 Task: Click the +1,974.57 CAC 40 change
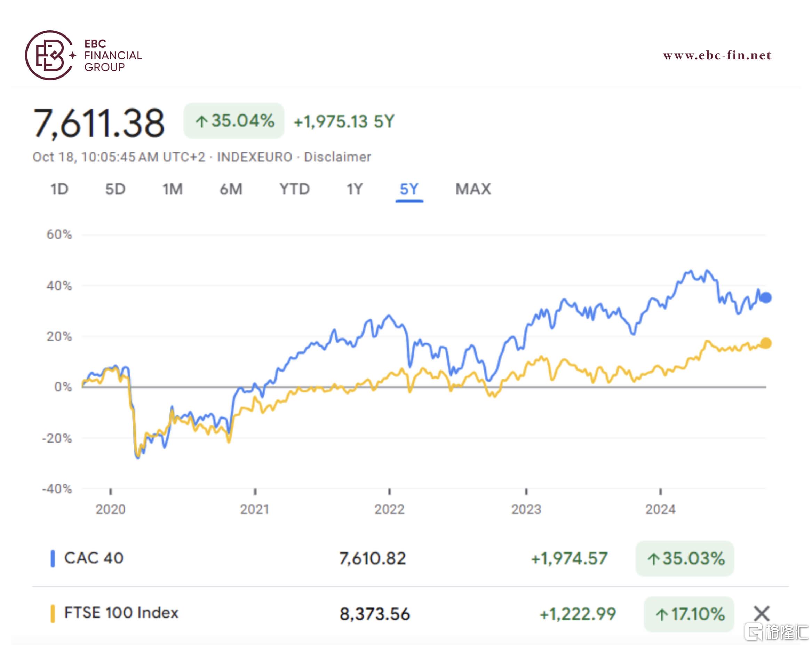pos(569,558)
